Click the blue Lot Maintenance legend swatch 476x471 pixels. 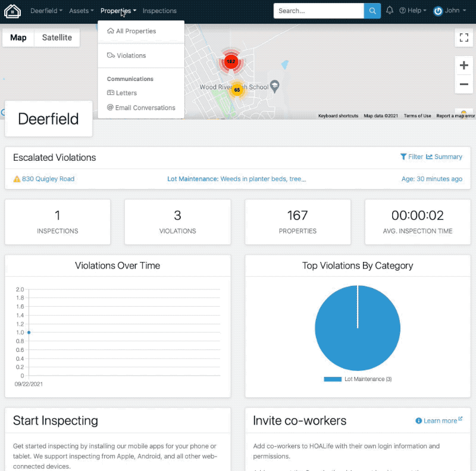click(333, 379)
